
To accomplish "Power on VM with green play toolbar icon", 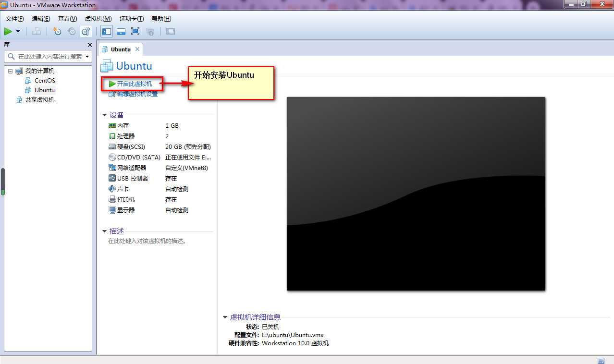I will [x=8, y=31].
